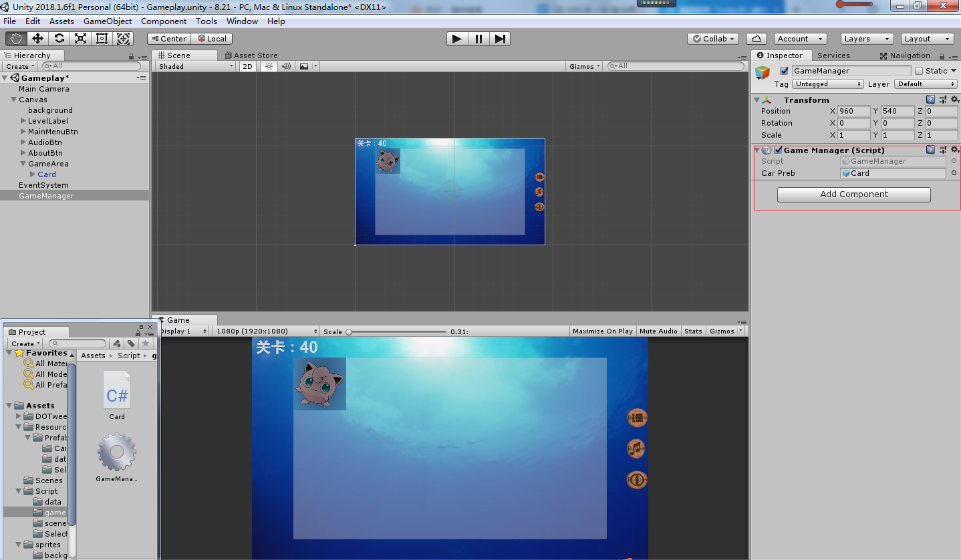Open Game Manager script gear menu

[x=954, y=150]
